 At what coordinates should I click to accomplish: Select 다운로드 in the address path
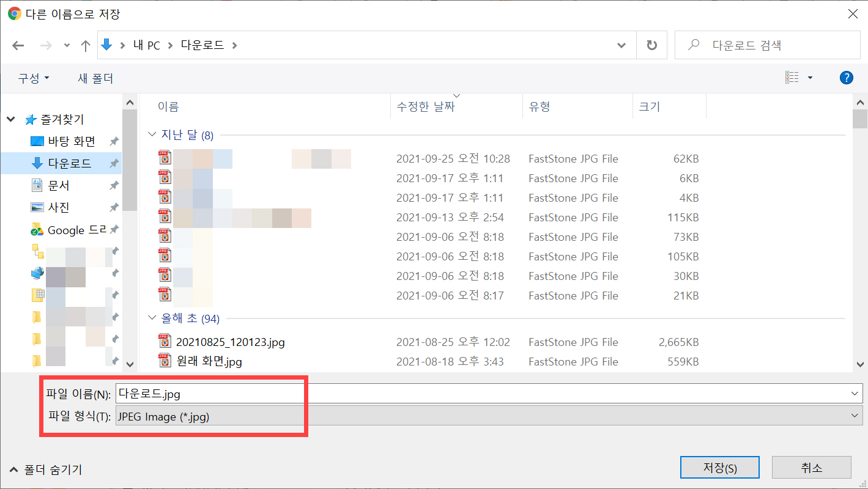202,45
